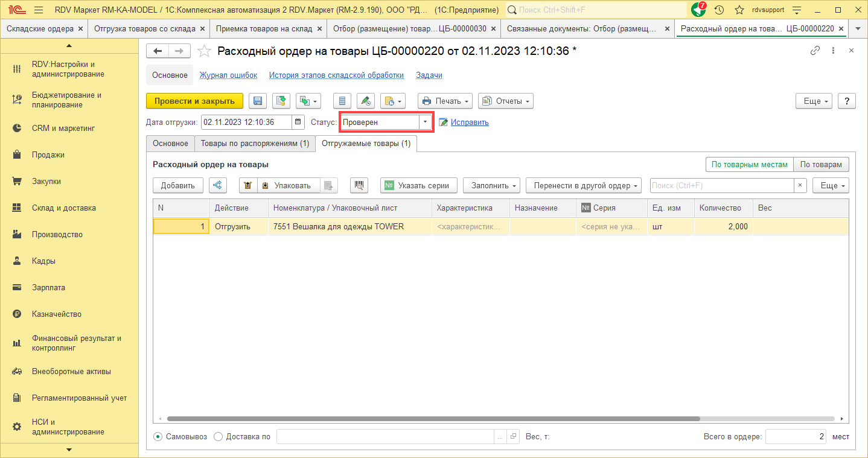Open the history clock icon in title bar
868x458 pixels.
(719, 10)
